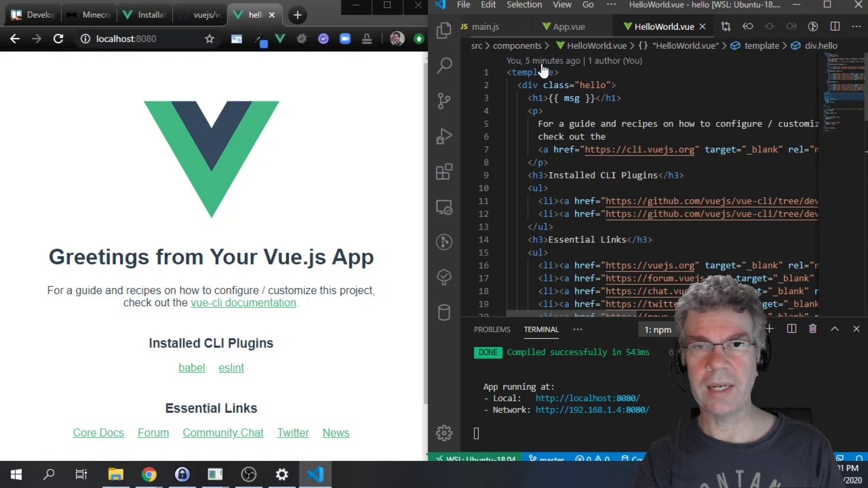
Task: Toggle file blame annotations icon in editor toolbar
Action: [x=813, y=26]
